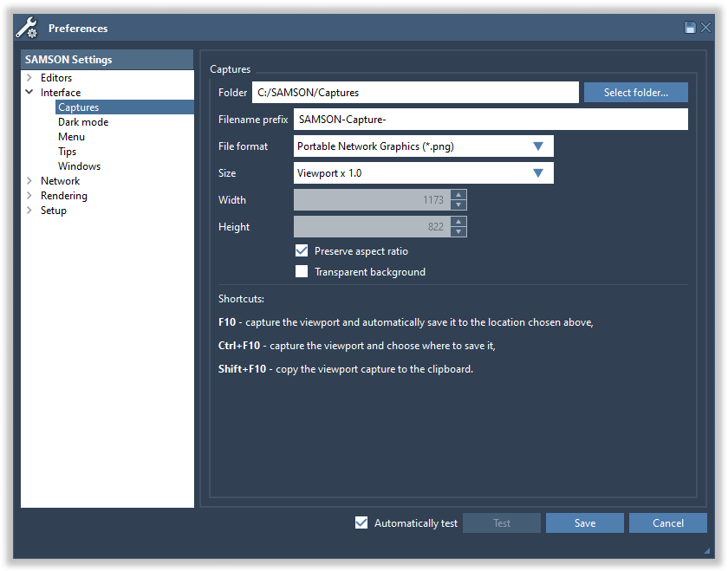728x571 pixels.
Task: Click Cancel to discard changes
Action: pyautogui.click(x=667, y=523)
